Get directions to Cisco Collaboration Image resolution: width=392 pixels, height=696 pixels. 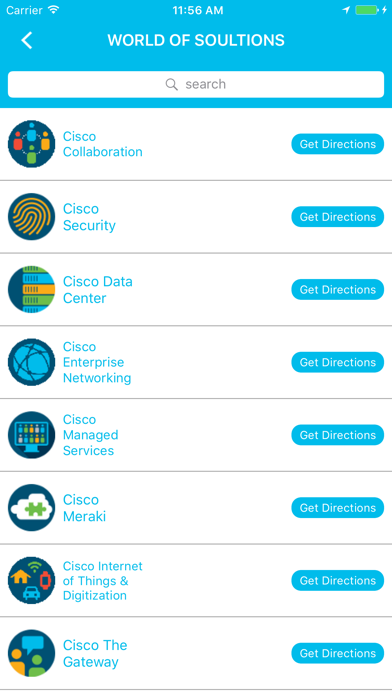(x=338, y=144)
